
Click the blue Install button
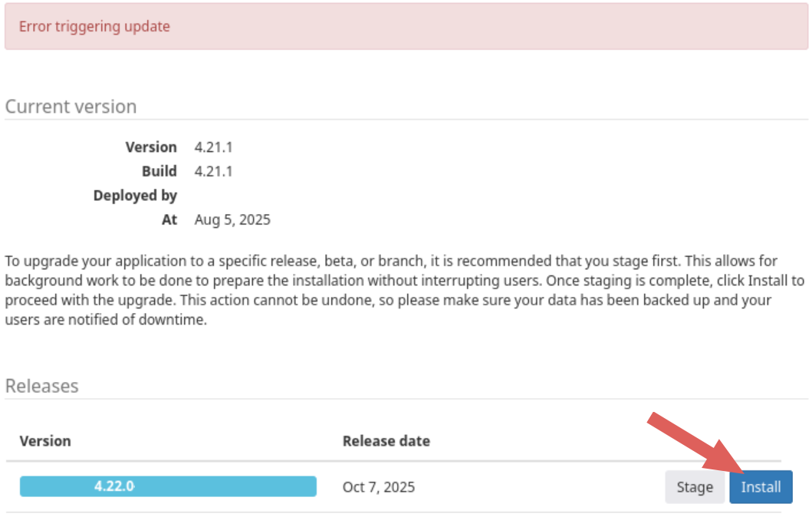[760, 487]
